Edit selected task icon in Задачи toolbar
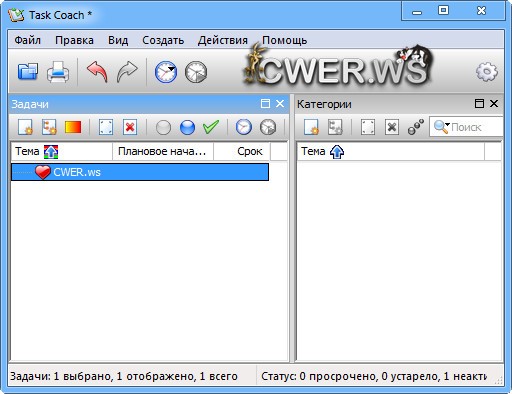The image size is (512, 394). click(106, 127)
